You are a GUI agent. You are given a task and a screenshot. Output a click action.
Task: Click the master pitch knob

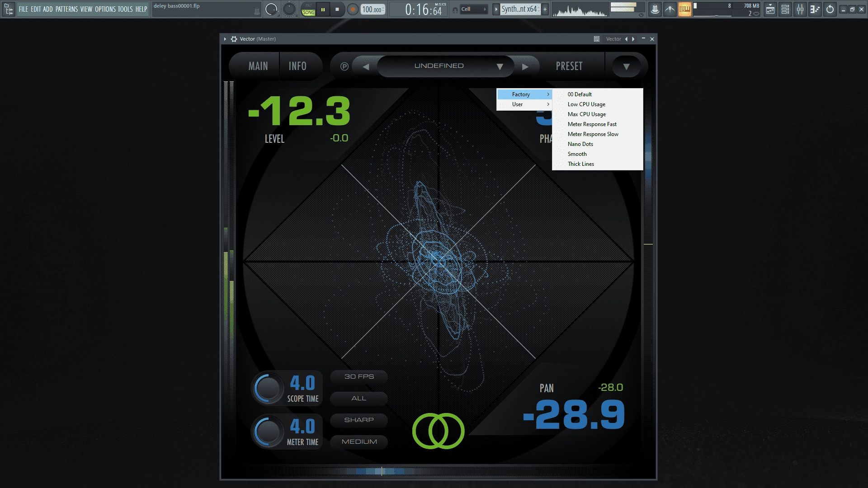[x=289, y=9]
